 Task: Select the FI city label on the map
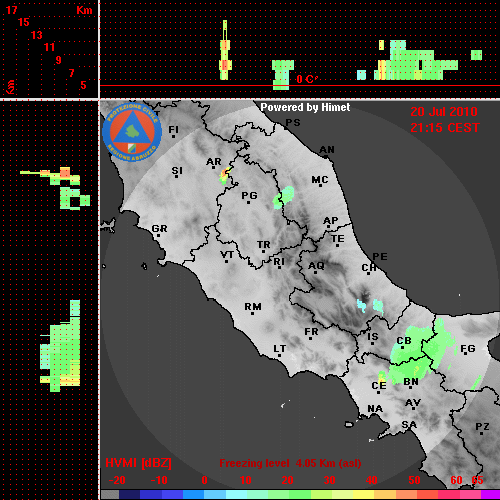(x=173, y=129)
